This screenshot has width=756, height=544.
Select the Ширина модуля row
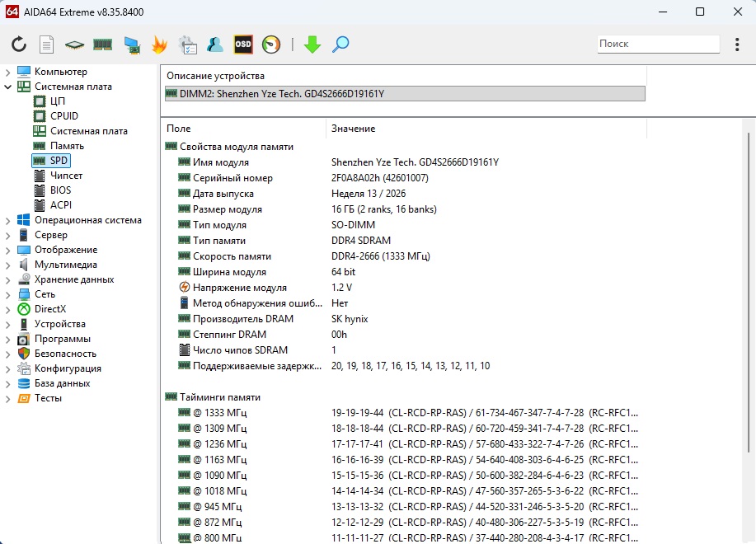405,272
